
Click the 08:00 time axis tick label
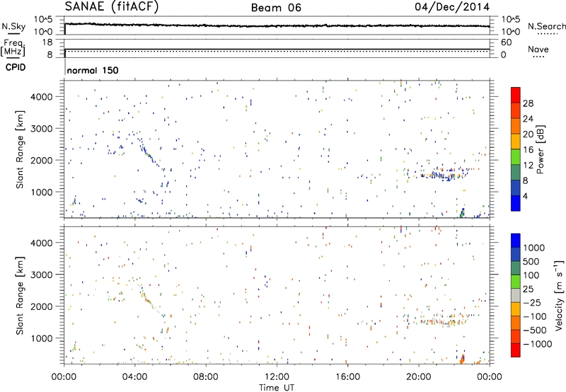coord(205,377)
